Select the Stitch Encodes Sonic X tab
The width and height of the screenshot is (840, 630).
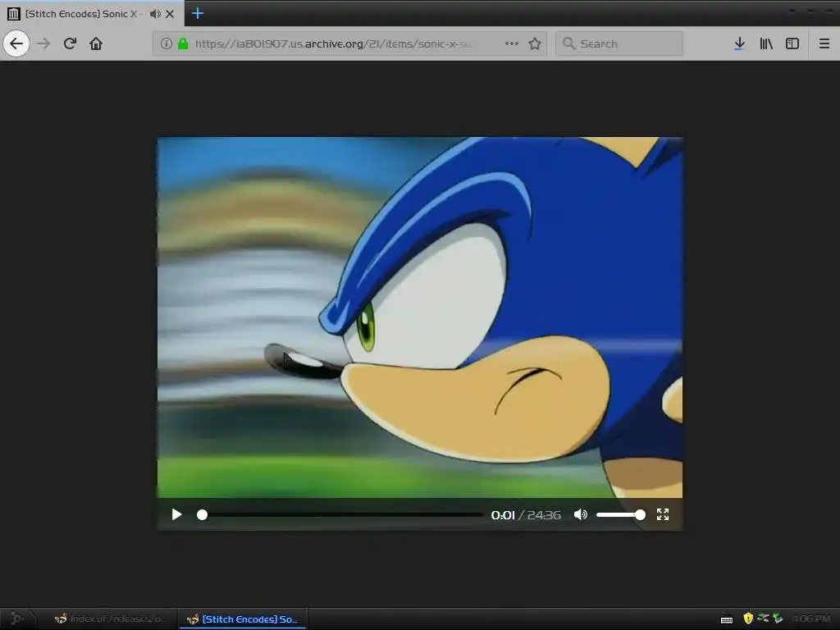pos(92,13)
